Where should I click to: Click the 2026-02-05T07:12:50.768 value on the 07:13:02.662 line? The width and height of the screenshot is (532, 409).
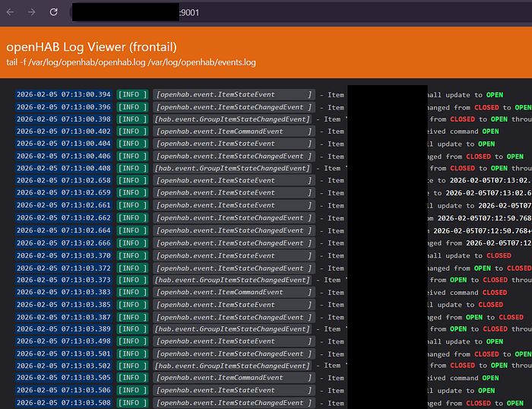click(x=485, y=218)
